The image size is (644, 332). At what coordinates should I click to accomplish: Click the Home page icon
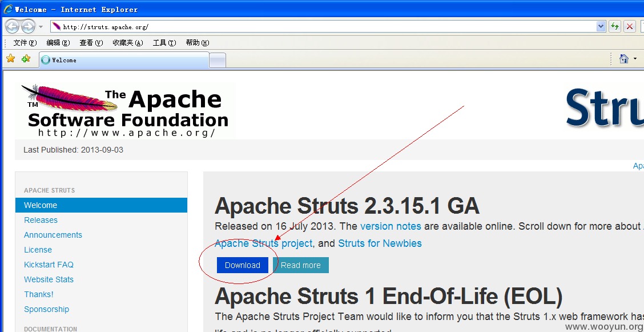(x=624, y=59)
